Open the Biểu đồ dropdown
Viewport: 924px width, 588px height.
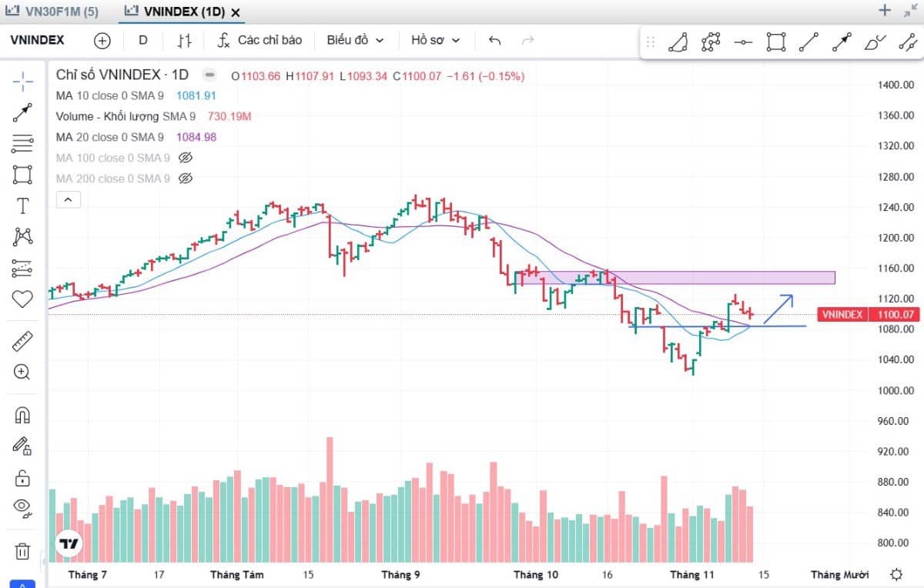pyautogui.click(x=355, y=40)
